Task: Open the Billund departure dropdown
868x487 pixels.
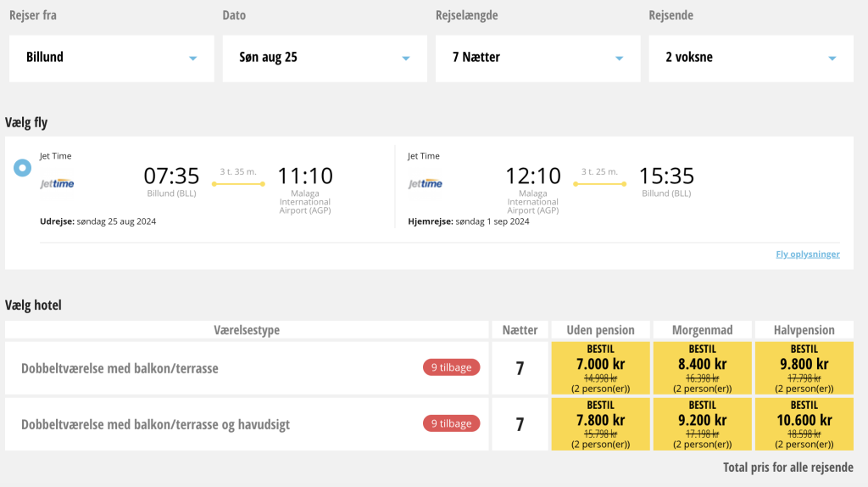Action: tap(111, 58)
